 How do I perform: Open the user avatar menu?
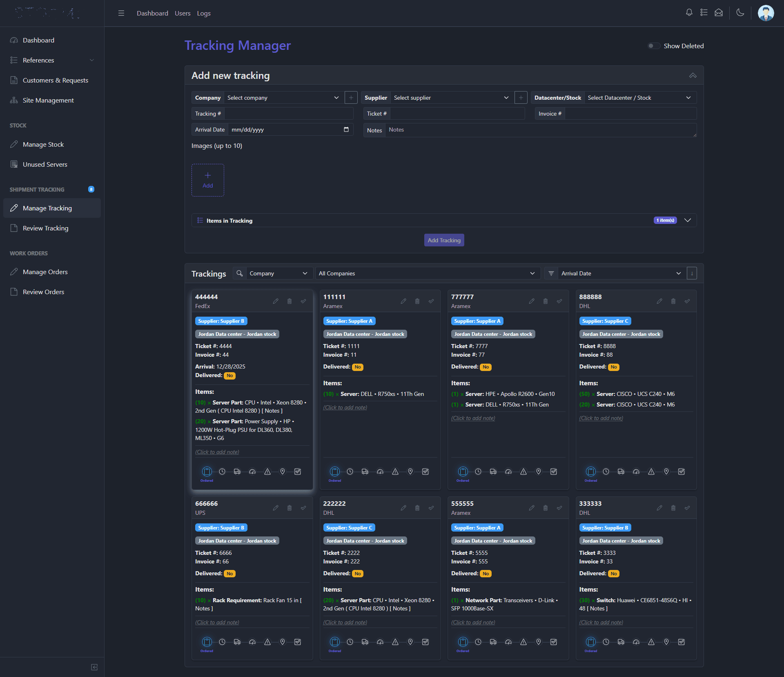[766, 13]
